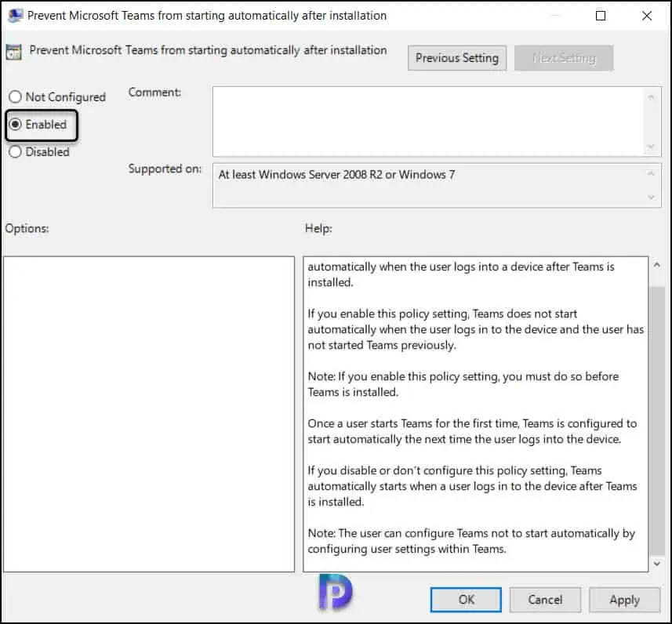Click the 'If you disable or don't configure' paragraph
Screen dimensions: 672x624
tap(472, 486)
